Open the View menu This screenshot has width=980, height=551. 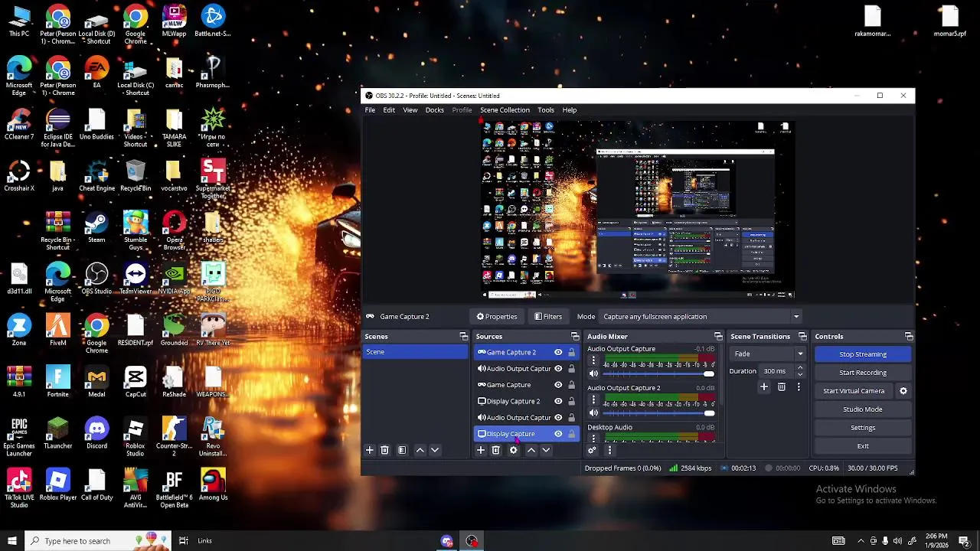410,110
